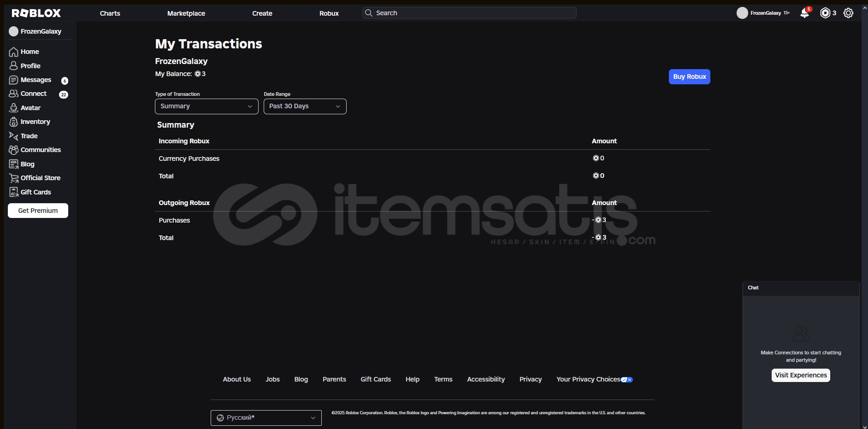Click FrozenGalaxy username in top header
This screenshot has width=868, height=429.
pyautogui.click(x=766, y=13)
